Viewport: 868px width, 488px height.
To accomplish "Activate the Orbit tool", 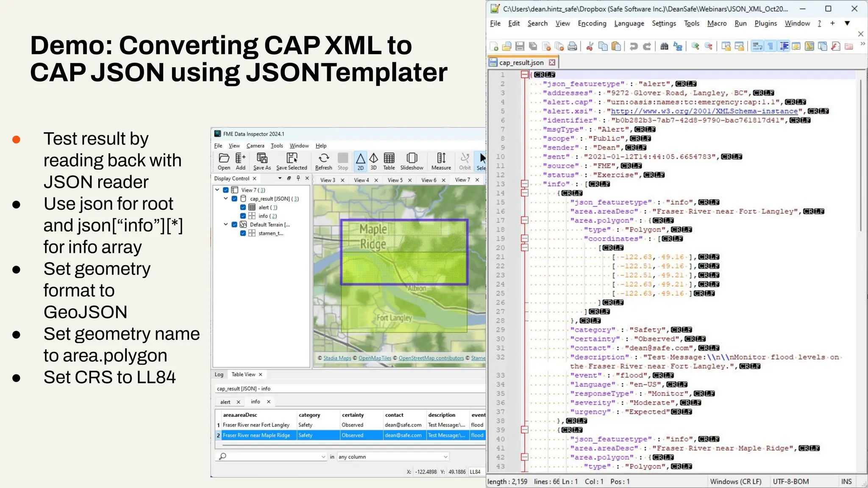I will [x=465, y=161].
